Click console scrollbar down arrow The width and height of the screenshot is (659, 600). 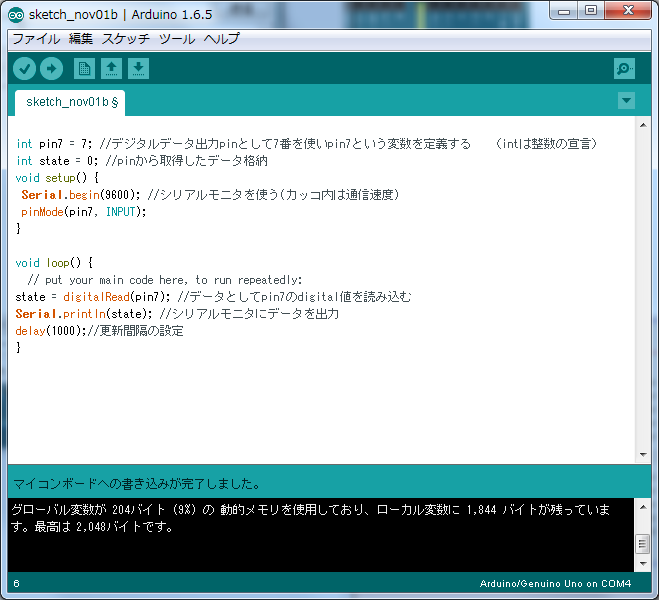643,563
